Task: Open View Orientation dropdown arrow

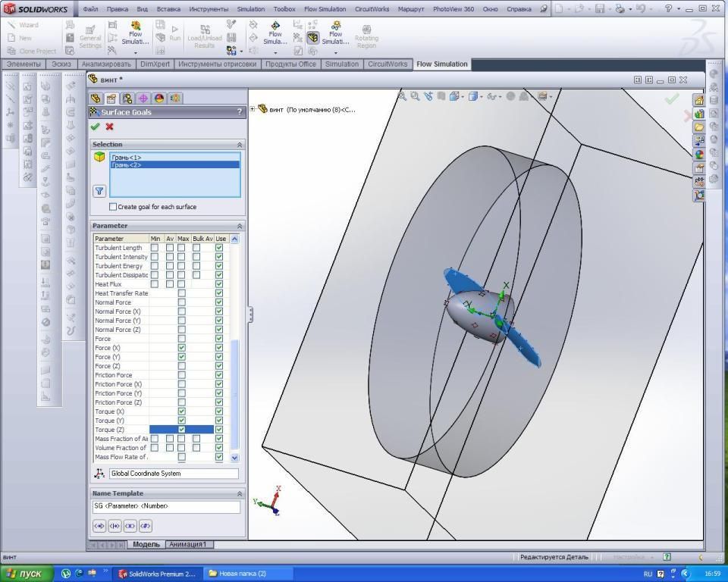Action: pyautogui.click(x=462, y=97)
